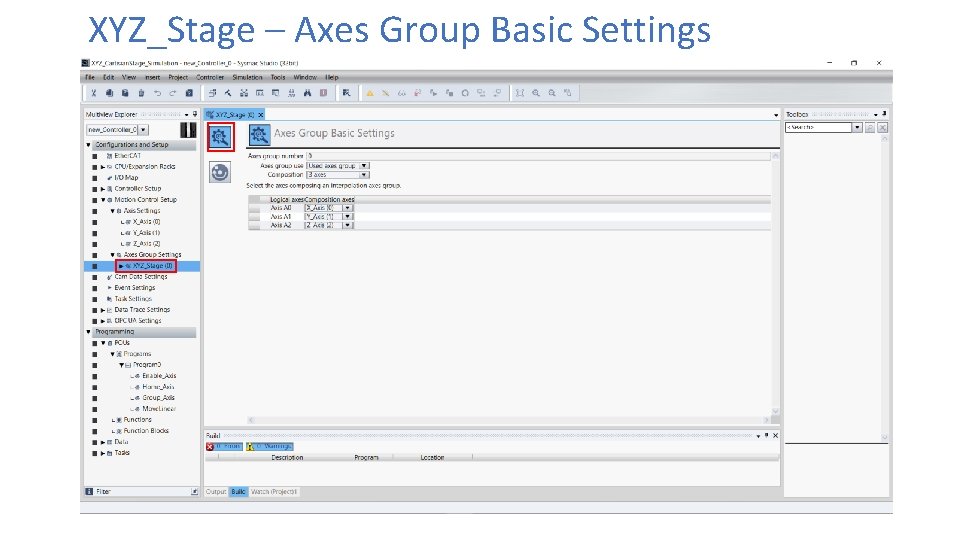
Task: Click the Zoom Out magnifier toolbar icon
Action: 552,93
